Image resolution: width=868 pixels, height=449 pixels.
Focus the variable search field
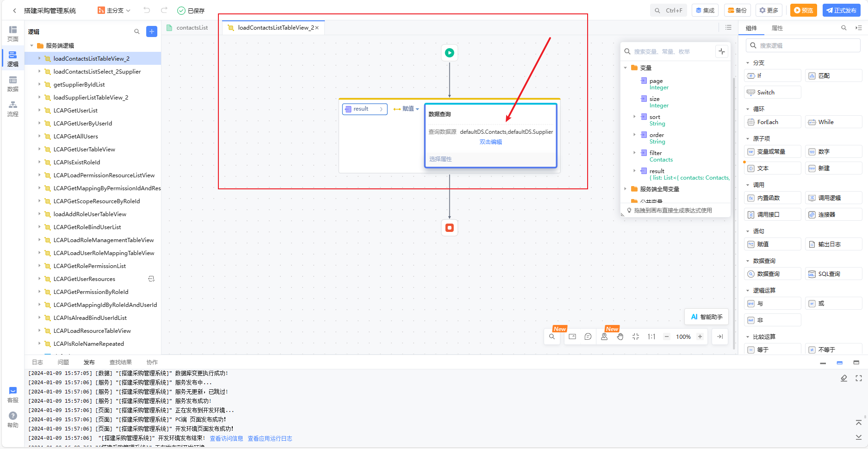[x=669, y=51]
